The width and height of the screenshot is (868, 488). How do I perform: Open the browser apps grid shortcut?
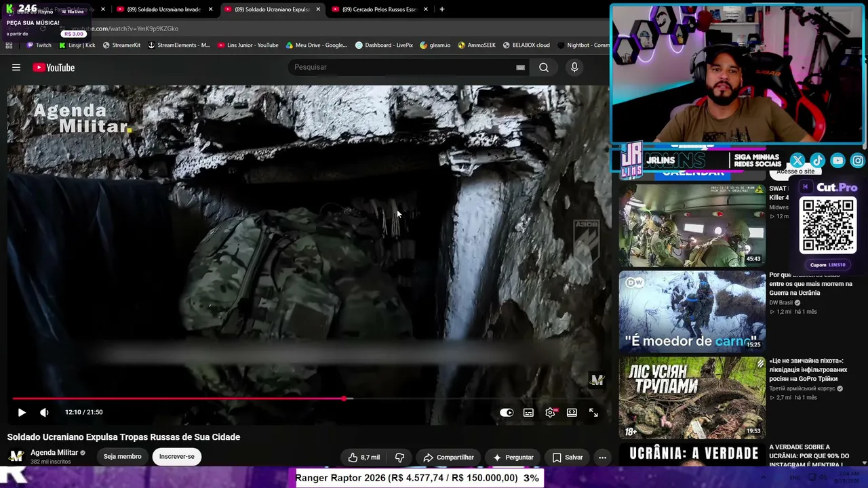click(x=9, y=45)
